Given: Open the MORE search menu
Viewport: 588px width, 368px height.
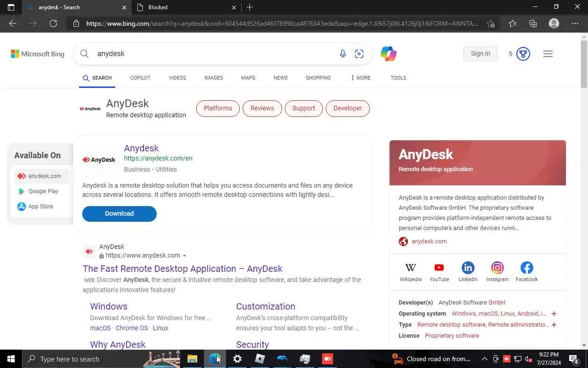Looking at the screenshot, I should (x=361, y=78).
